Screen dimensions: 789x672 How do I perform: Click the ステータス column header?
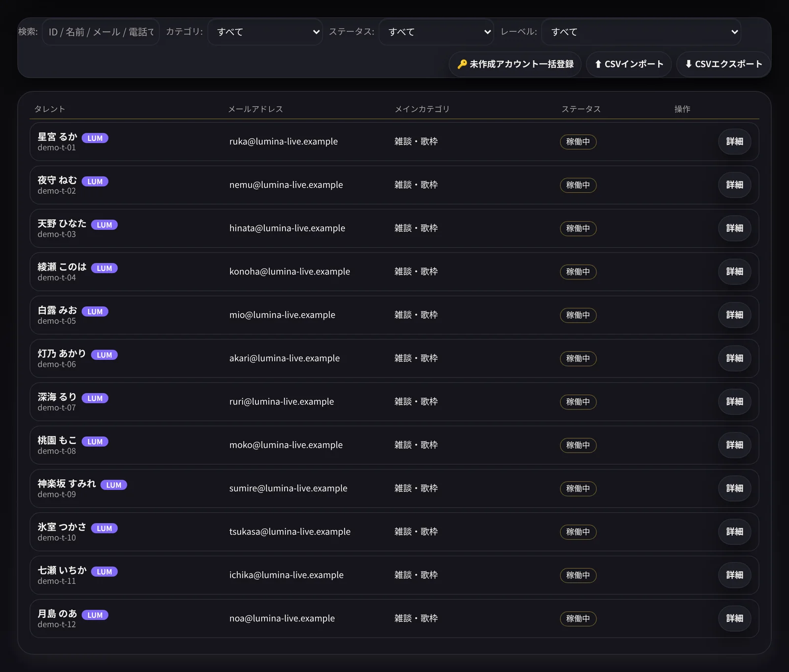click(581, 109)
